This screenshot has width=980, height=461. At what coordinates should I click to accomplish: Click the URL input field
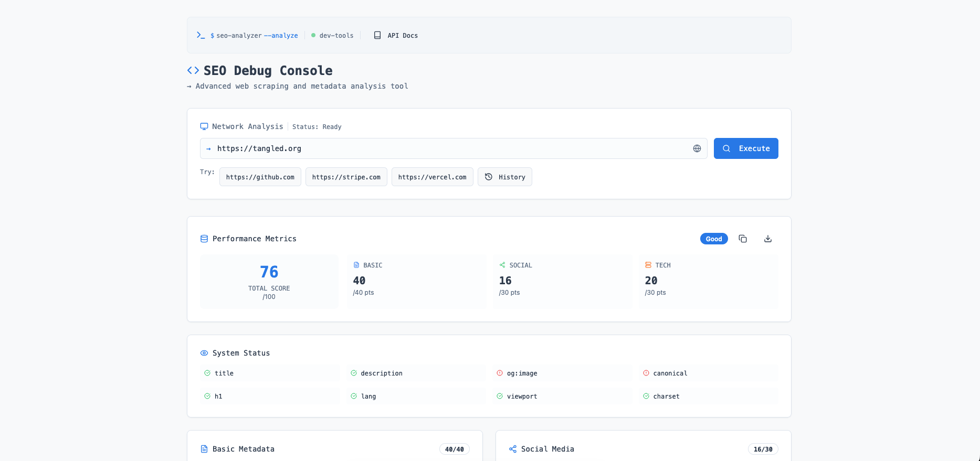pyautogui.click(x=446, y=148)
